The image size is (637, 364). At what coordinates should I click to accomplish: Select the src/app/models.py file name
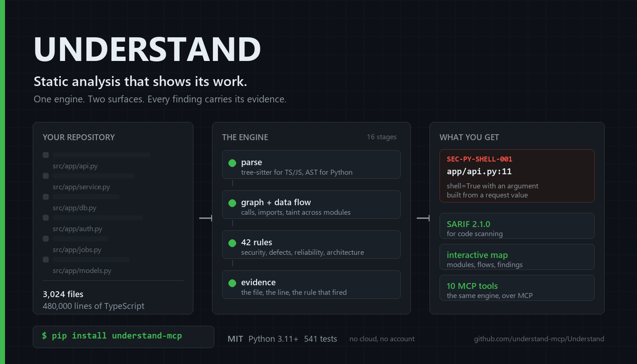pyautogui.click(x=82, y=271)
